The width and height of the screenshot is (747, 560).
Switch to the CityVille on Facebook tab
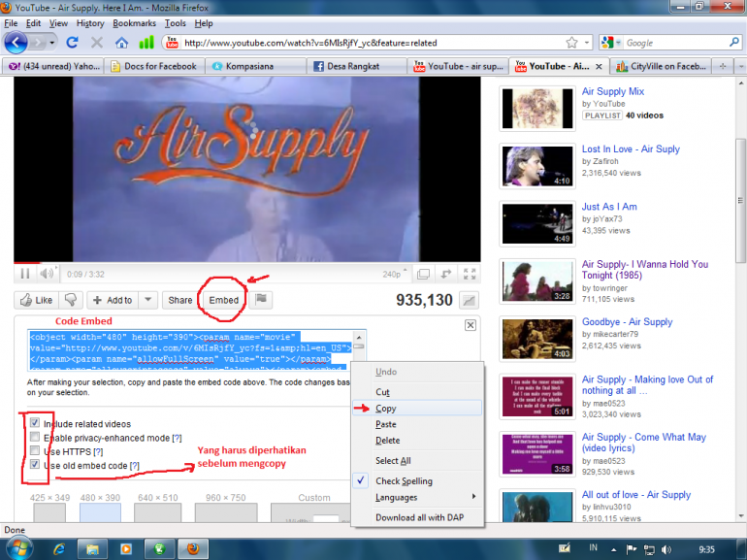(x=662, y=66)
